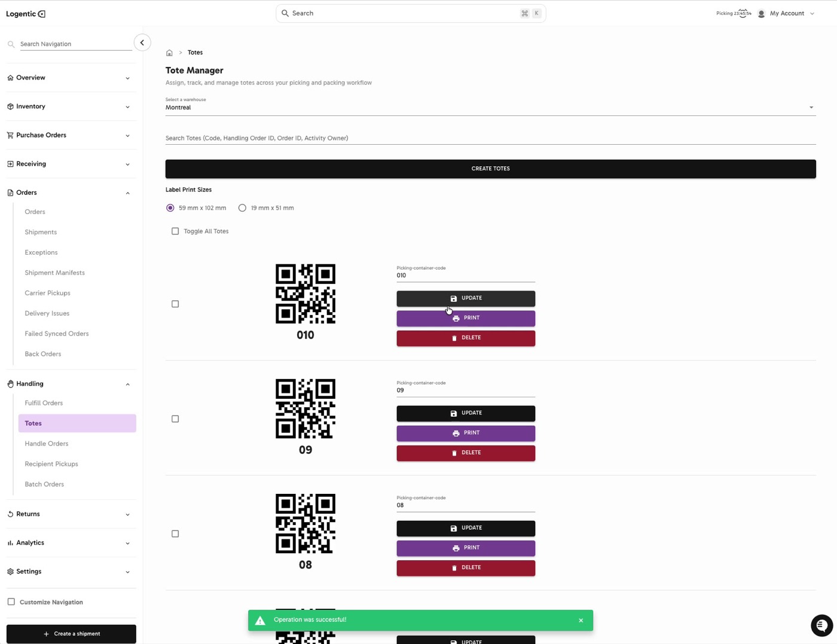Click DELETE for tote 010
This screenshot has height=644, width=837.
pos(466,338)
